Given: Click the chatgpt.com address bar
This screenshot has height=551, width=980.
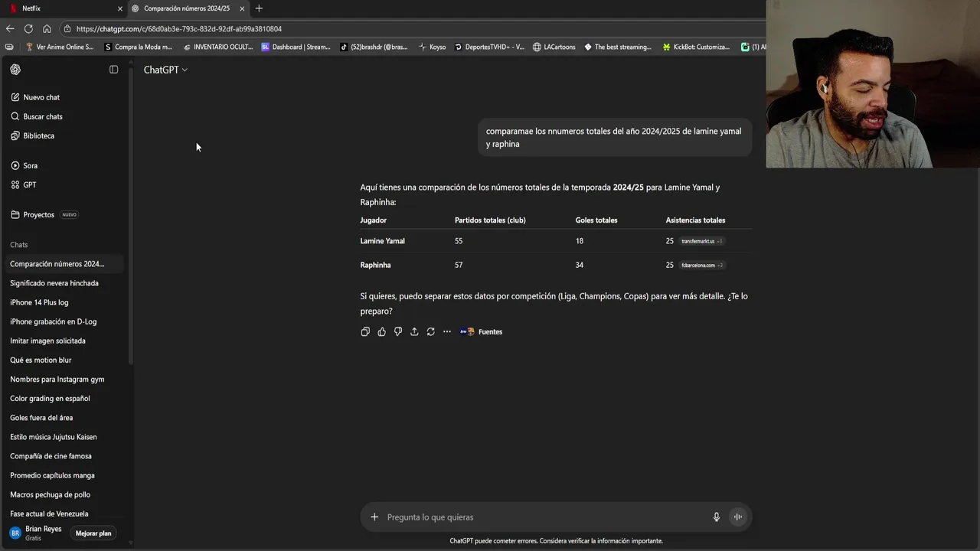Looking at the screenshot, I should click(x=413, y=28).
